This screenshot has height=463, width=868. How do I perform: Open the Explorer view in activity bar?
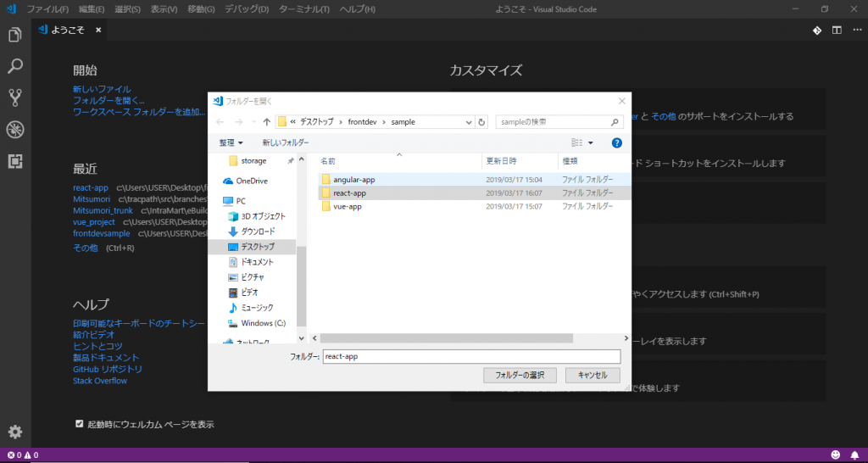pos(15,35)
